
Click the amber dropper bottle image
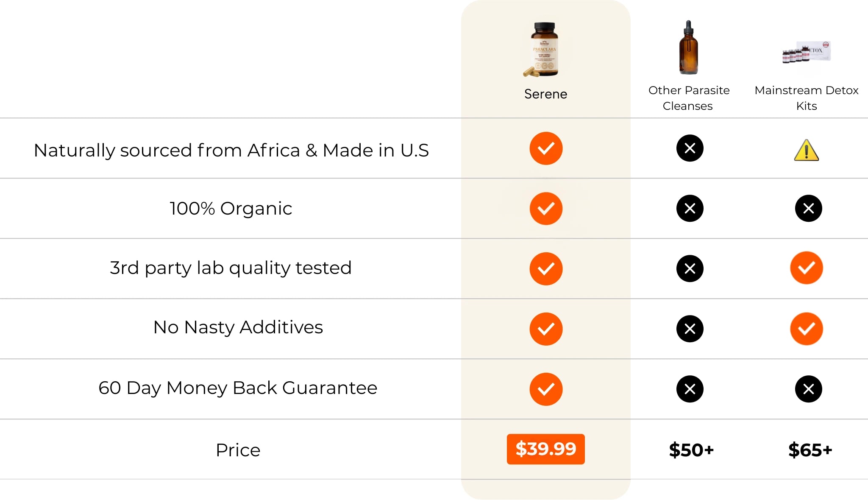[688, 48]
